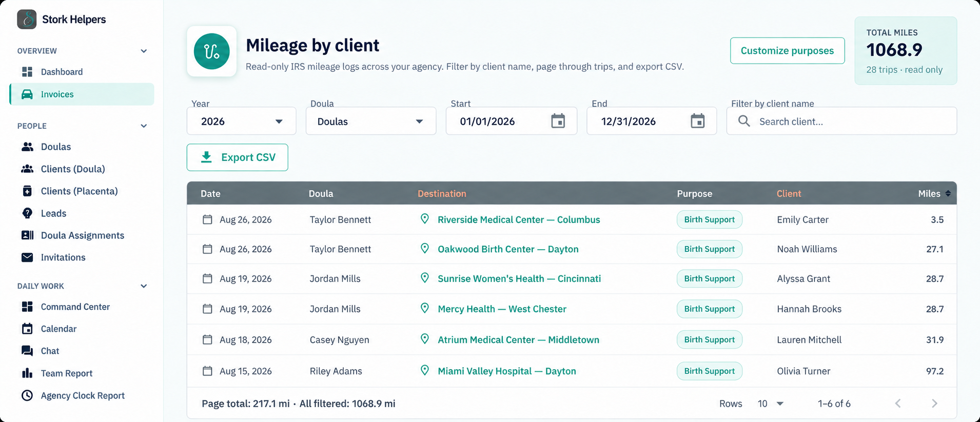This screenshot has height=422, width=980.
Task: Open Miami Valley Hospital — Dayton link
Action: (x=507, y=371)
